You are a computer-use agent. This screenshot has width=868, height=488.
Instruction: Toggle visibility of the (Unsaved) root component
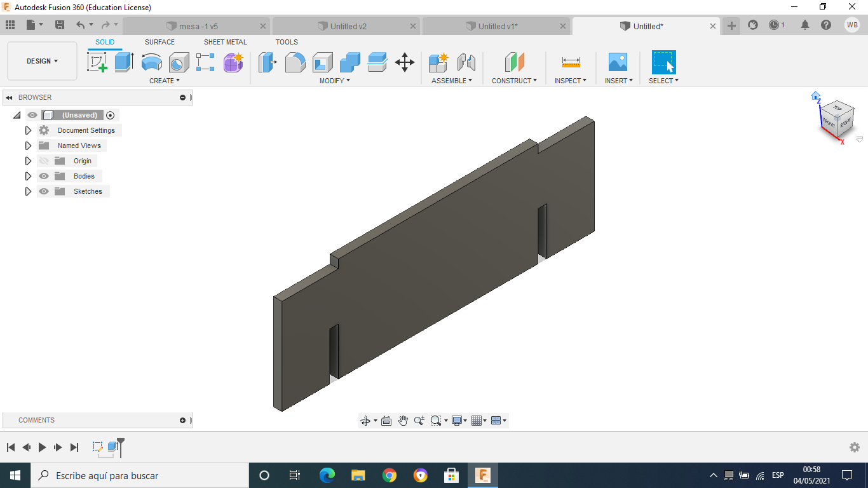[32, 115]
